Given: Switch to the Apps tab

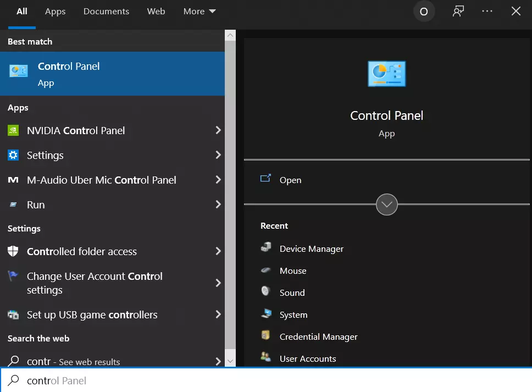Looking at the screenshot, I should point(56,12).
